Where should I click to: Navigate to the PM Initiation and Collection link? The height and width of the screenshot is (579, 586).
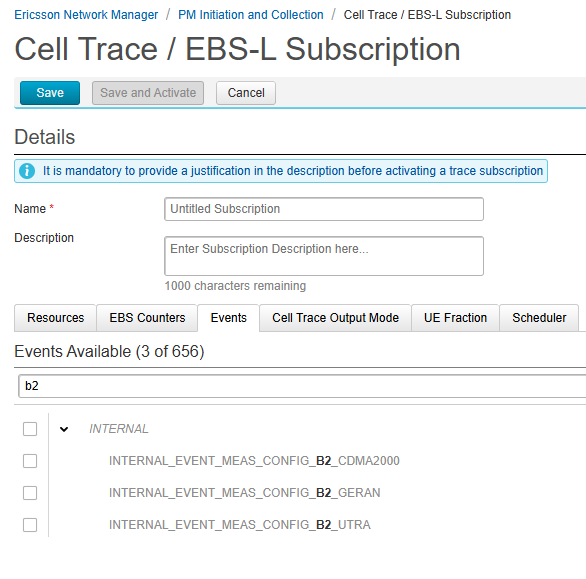(x=251, y=15)
